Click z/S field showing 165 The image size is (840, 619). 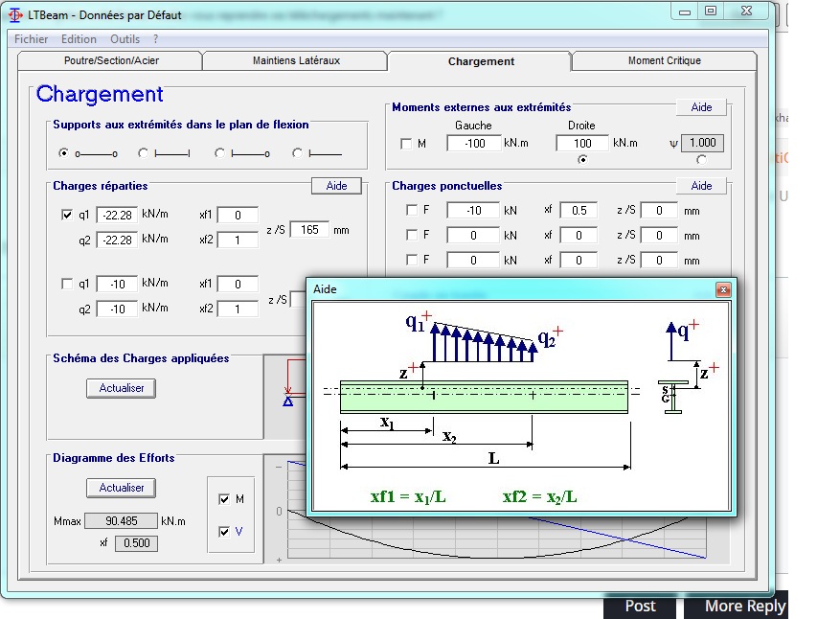[309, 230]
